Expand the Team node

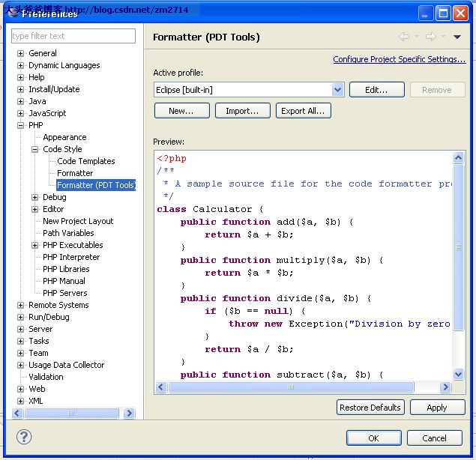pos(20,353)
